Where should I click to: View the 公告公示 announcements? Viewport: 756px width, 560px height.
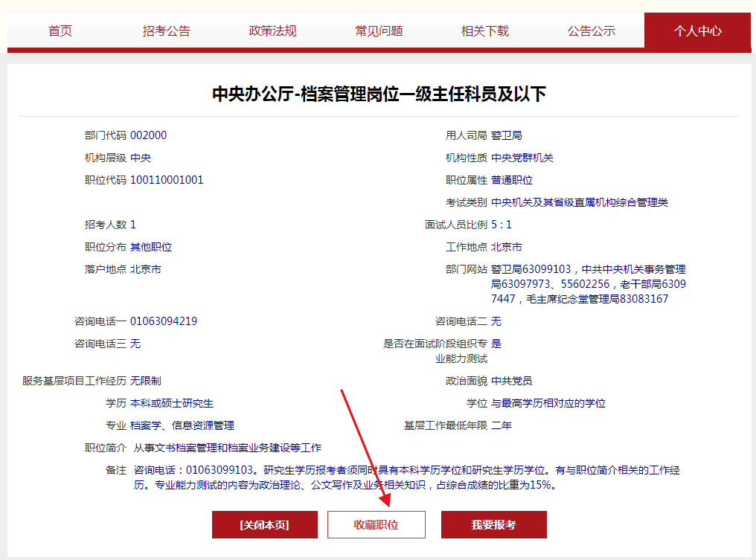coord(591,31)
